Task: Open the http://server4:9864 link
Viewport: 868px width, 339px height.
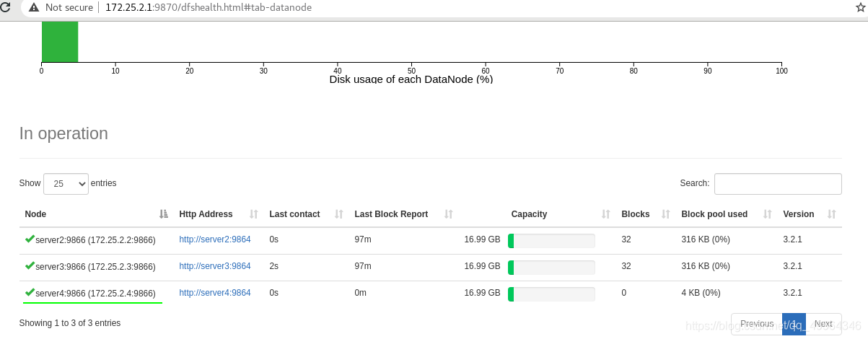Action: [x=215, y=293]
